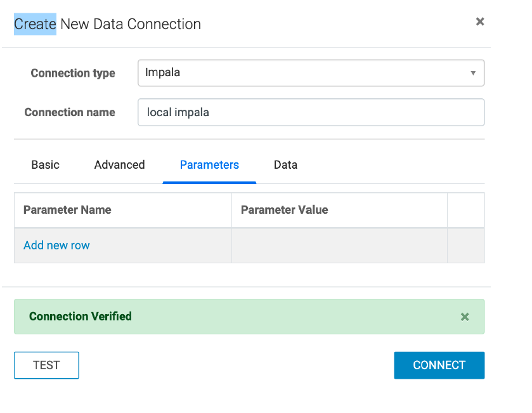Select the Parameters tab

point(209,165)
